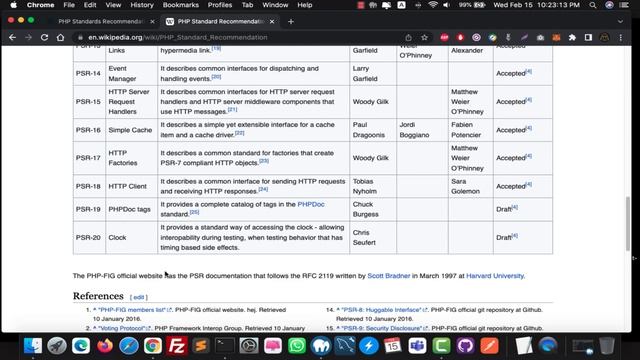Image resolution: width=640 pixels, height=360 pixels.
Task: Bookmark this page with star icon
Action: click(424, 38)
